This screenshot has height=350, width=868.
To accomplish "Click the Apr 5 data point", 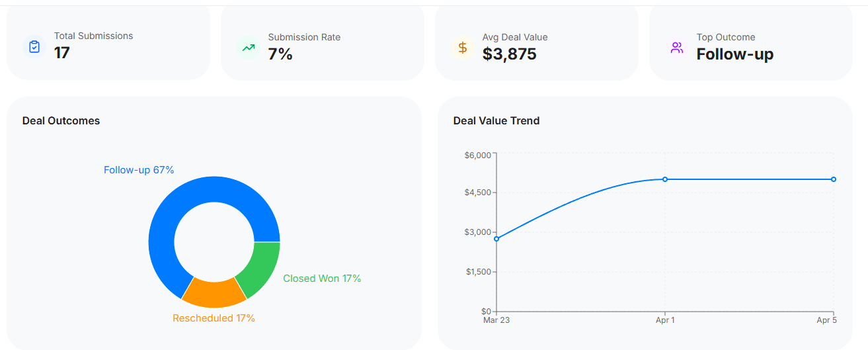I will coord(833,179).
